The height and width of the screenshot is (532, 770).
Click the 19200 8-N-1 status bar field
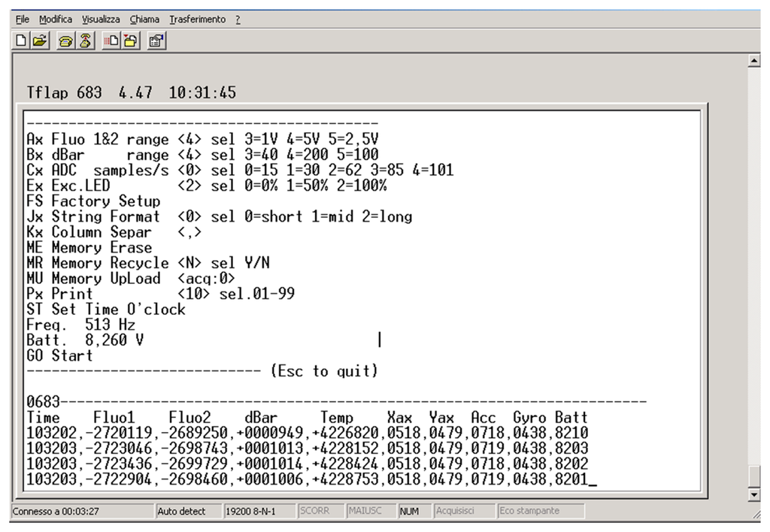point(250,512)
